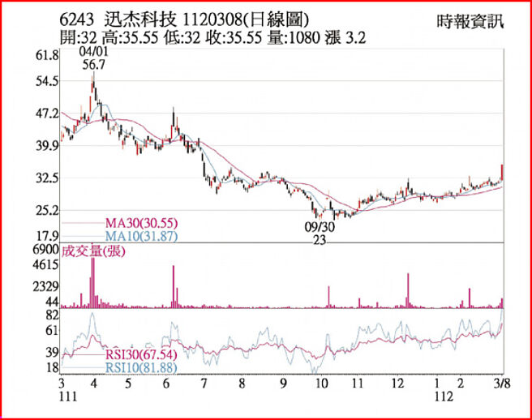Click the RSI axis value '39'

coord(52,353)
